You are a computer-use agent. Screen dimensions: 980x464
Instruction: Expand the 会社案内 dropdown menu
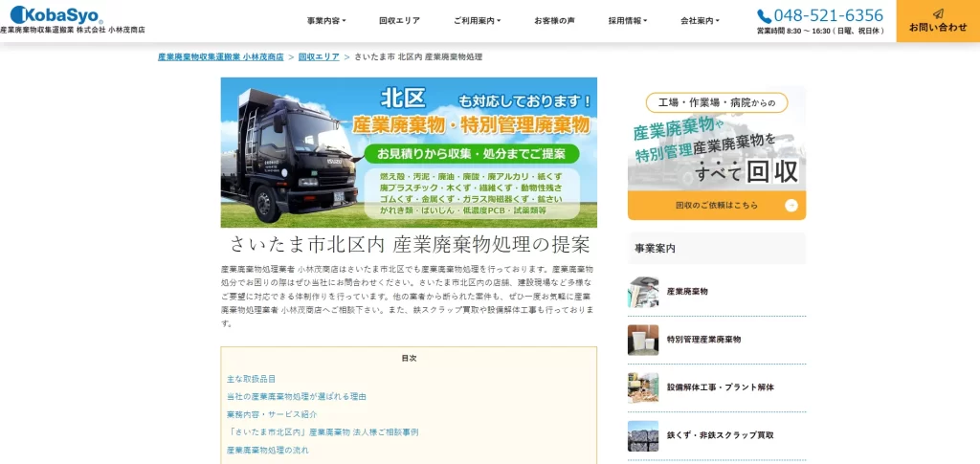700,21
